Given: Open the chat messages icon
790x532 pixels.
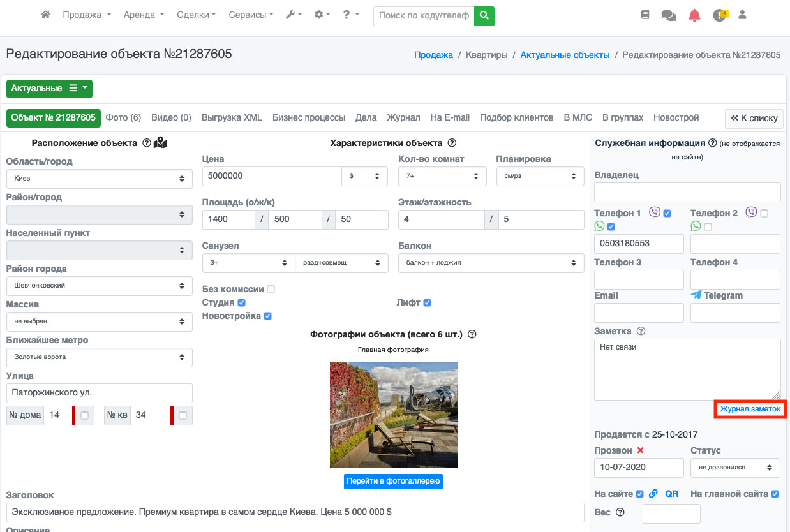Looking at the screenshot, I should coord(669,15).
